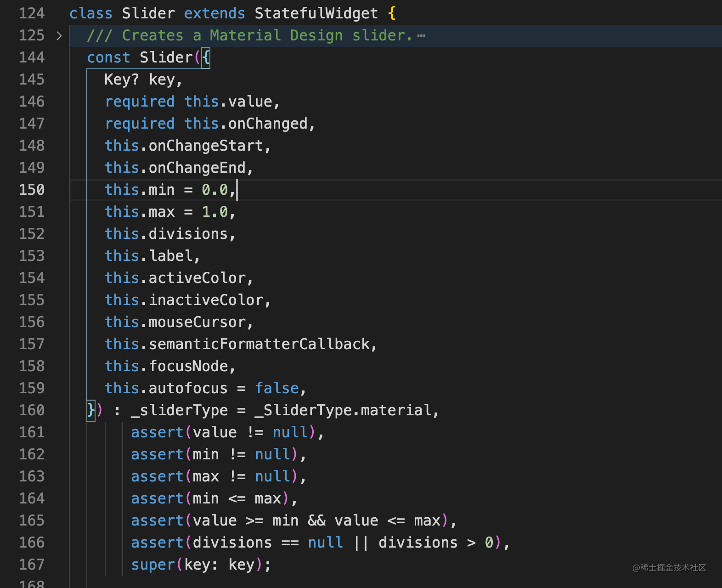
Task: Click the 'const' keyword at line 144
Action: (109, 57)
